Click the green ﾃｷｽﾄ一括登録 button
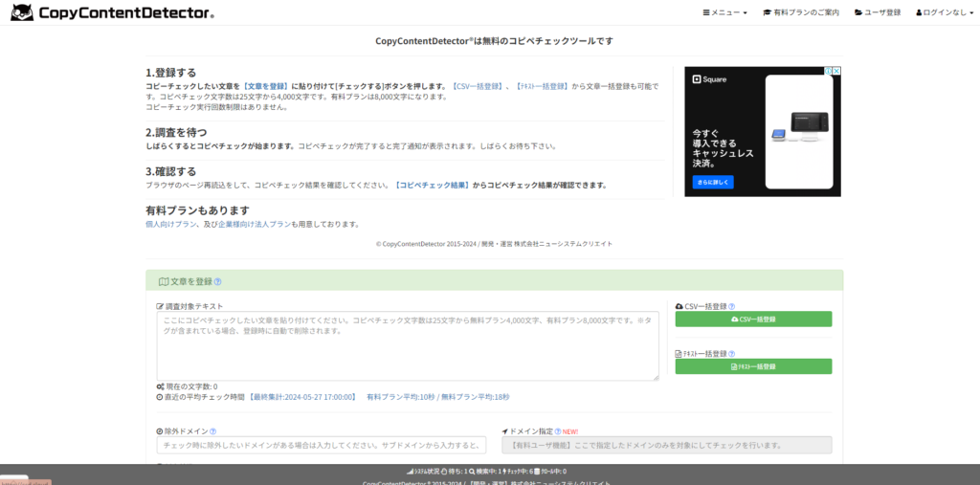980x485 pixels. point(753,366)
